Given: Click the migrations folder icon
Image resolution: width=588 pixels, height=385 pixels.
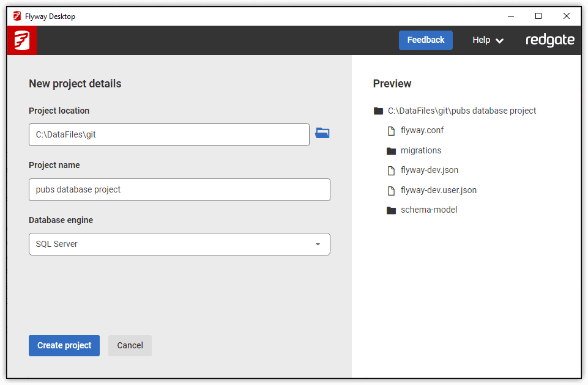Looking at the screenshot, I should pos(392,150).
